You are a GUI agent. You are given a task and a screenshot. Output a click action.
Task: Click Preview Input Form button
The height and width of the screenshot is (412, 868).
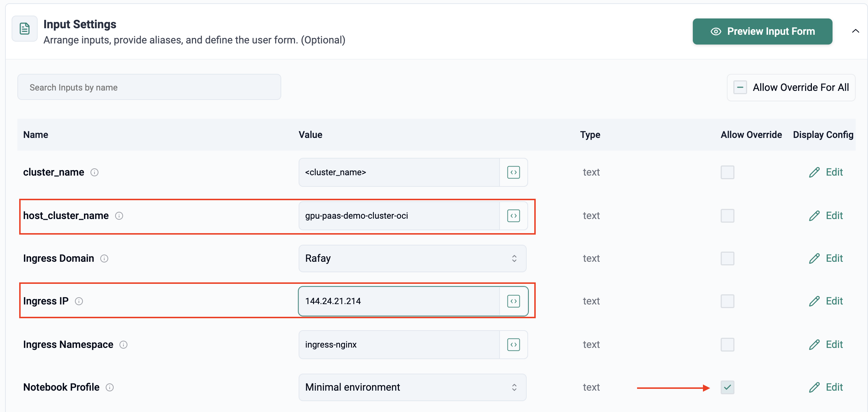point(762,31)
